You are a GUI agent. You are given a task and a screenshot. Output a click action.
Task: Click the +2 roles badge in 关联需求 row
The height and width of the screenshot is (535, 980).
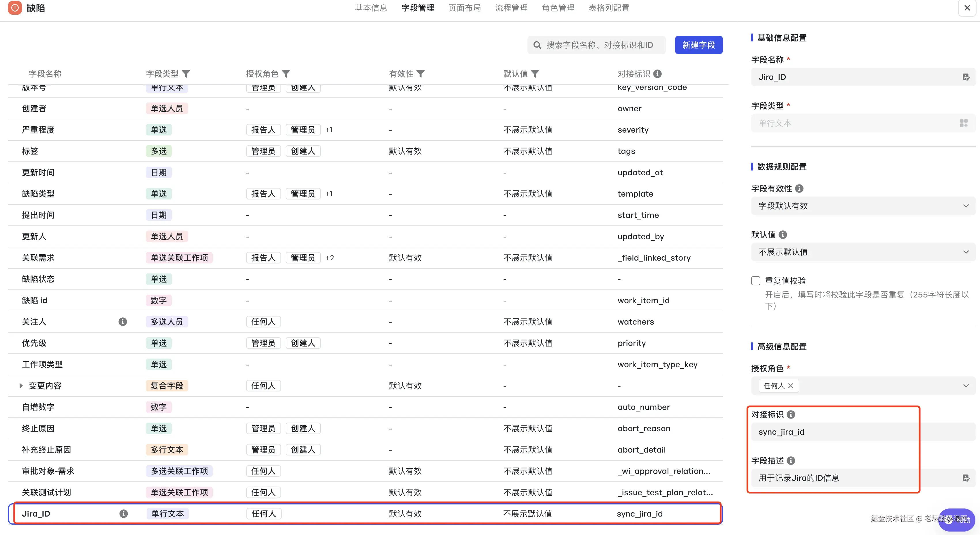tap(329, 258)
